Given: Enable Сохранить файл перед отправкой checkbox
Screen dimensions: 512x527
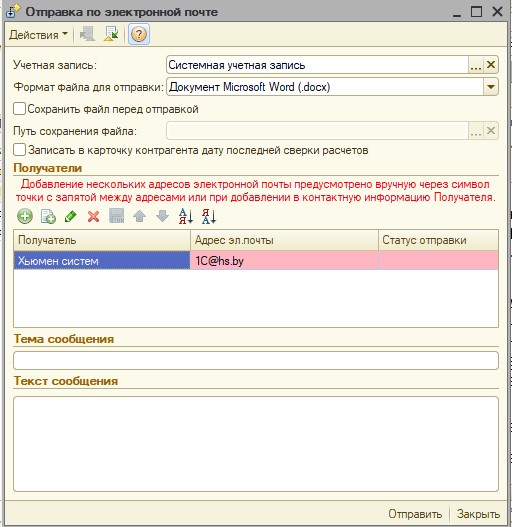Looking at the screenshot, I should [x=19, y=109].
